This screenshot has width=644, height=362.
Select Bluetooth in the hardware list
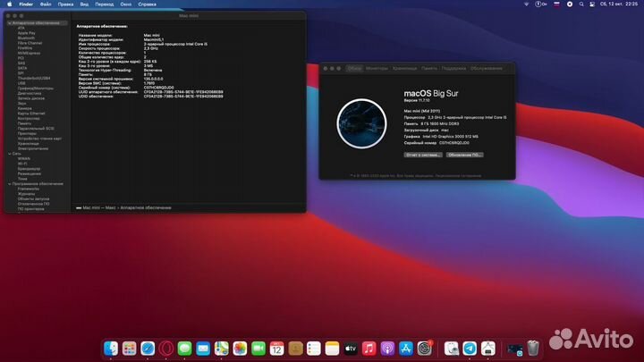(26, 38)
